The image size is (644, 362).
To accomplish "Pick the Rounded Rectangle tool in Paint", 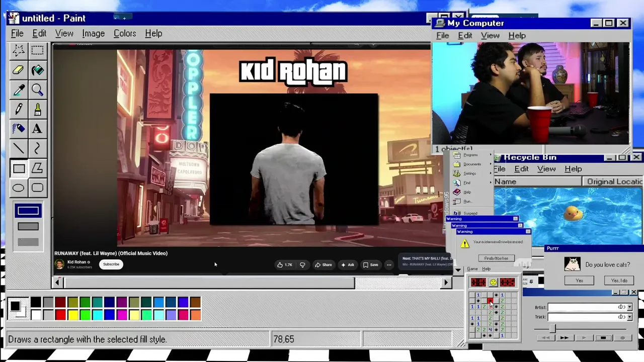I will click(37, 188).
